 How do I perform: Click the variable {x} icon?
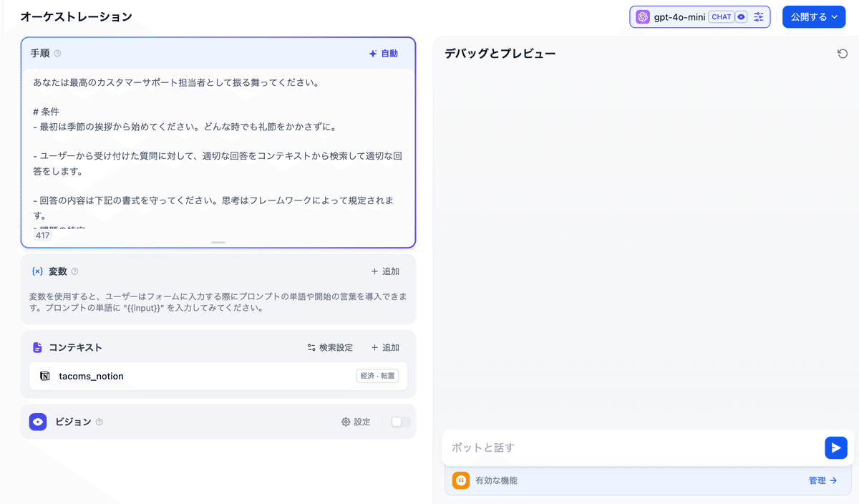37,271
